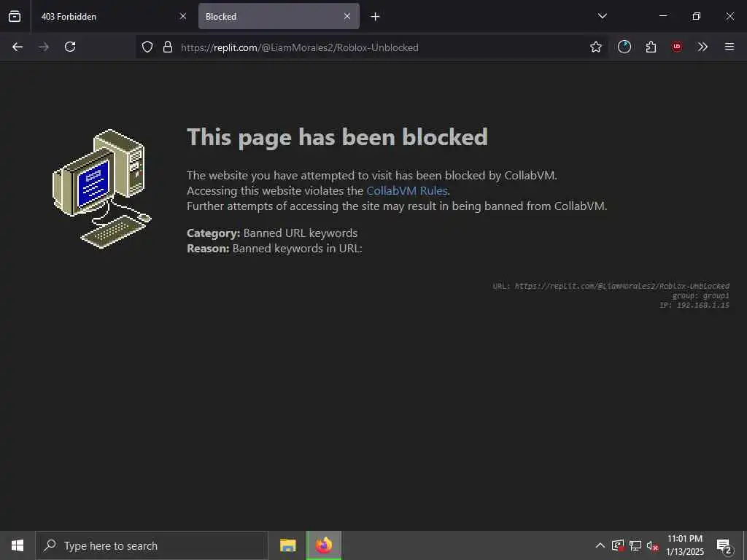Minimize the Firefox window
Viewport: 747px width, 560px height.
click(x=662, y=16)
